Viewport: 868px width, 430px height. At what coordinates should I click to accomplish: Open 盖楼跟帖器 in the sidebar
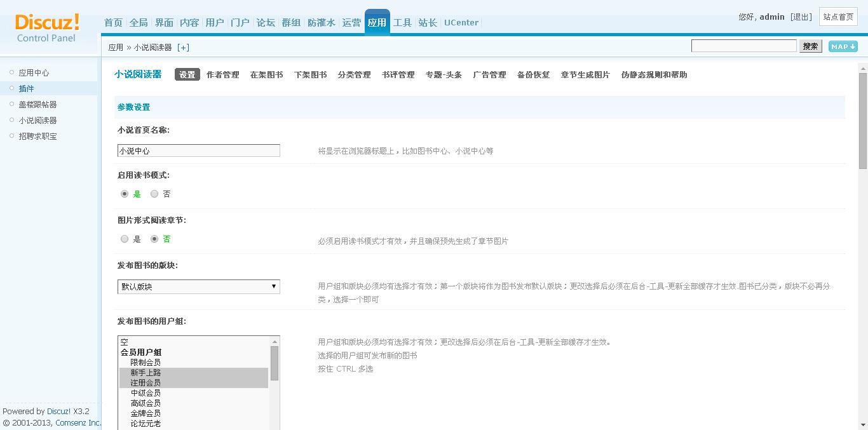tap(37, 105)
